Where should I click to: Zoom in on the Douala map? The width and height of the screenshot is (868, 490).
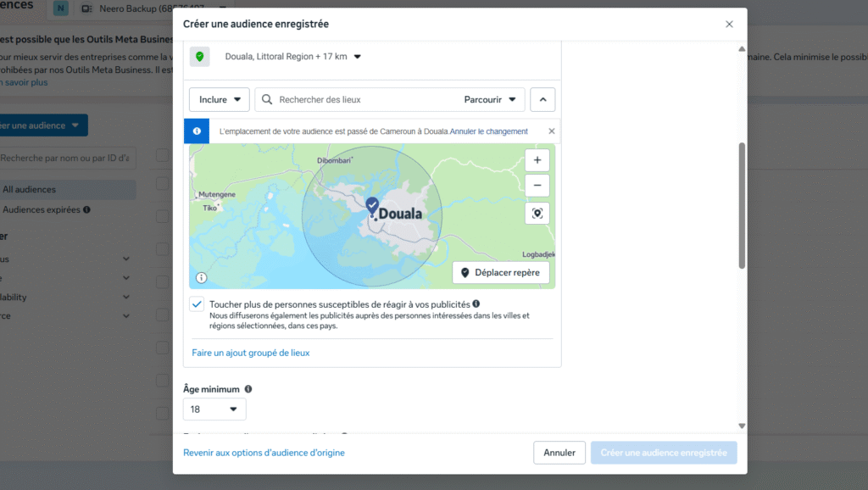pos(537,160)
